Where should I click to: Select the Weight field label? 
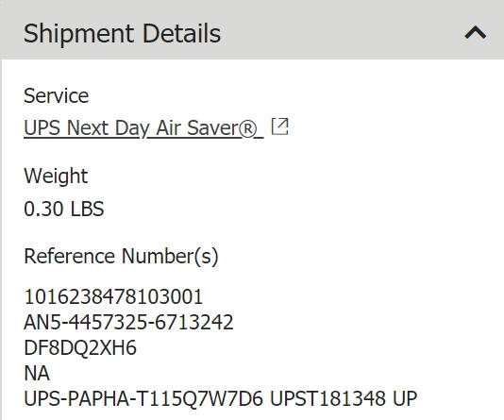point(56,176)
